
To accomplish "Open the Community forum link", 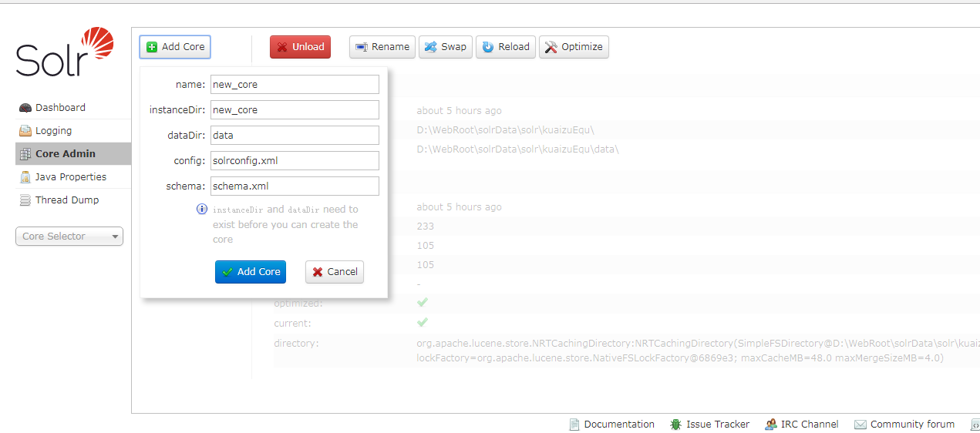I will (x=912, y=425).
